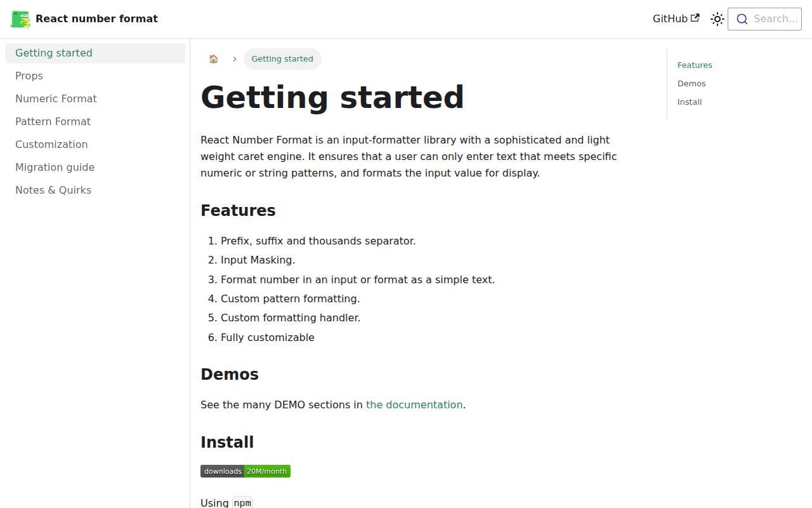Click the Demos section heading
Screen dimensions: 812x508
coord(230,375)
